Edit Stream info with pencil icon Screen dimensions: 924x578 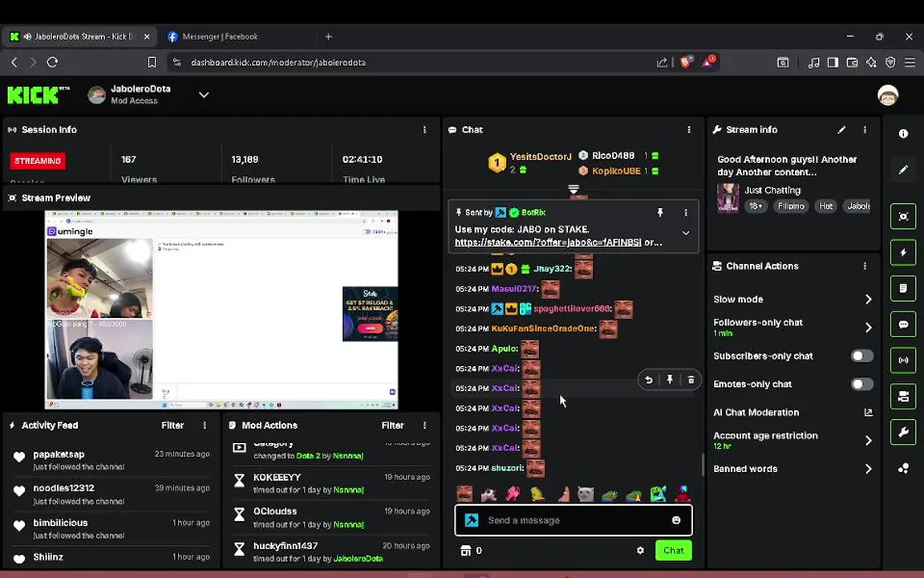click(x=841, y=130)
